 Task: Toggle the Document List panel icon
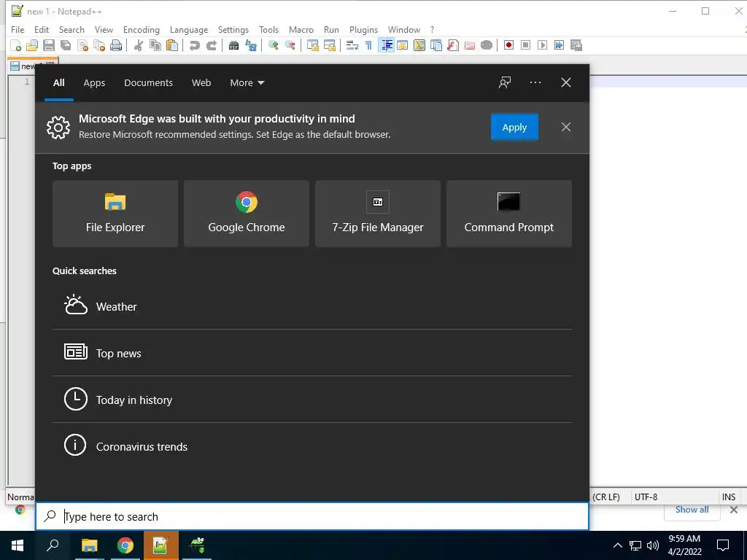436,45
